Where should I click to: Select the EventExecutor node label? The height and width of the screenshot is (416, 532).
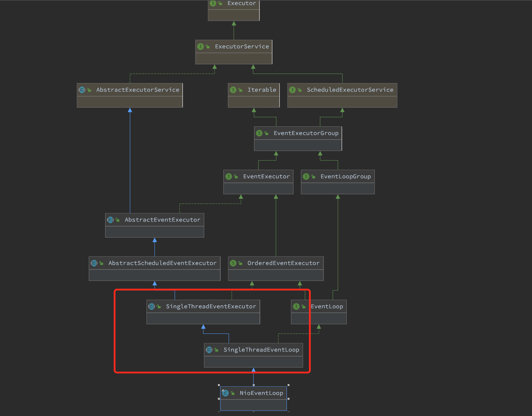pyautogui.click(x=266, y=177)
